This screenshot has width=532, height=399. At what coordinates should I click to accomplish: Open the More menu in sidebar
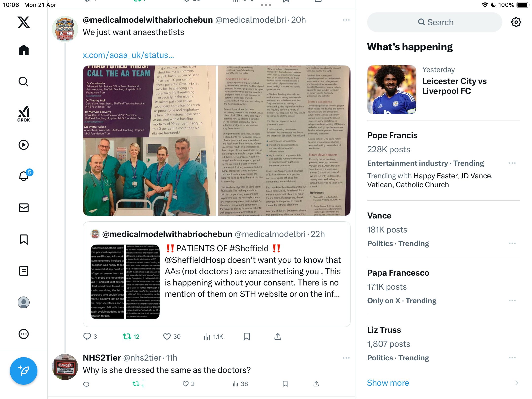point(24,334)
